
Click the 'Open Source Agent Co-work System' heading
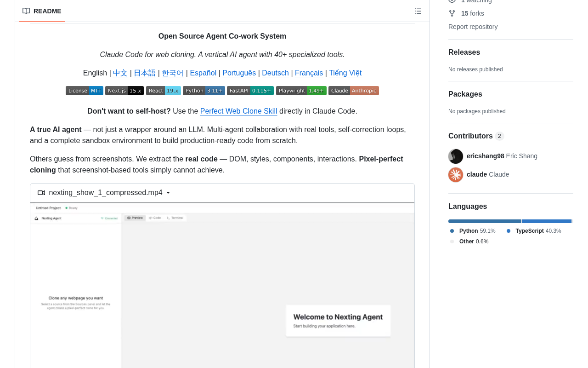pyautogui.click(x=222, y=36)
